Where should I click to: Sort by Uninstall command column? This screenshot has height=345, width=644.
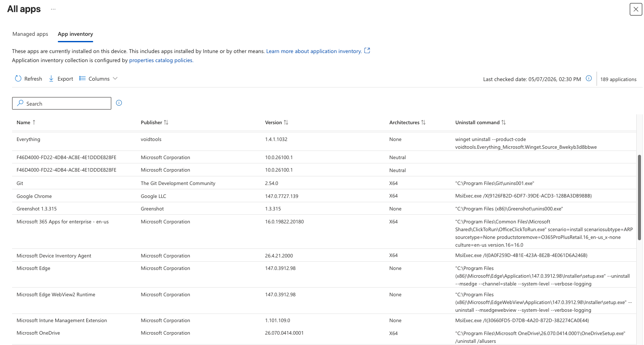coord(481,122)
